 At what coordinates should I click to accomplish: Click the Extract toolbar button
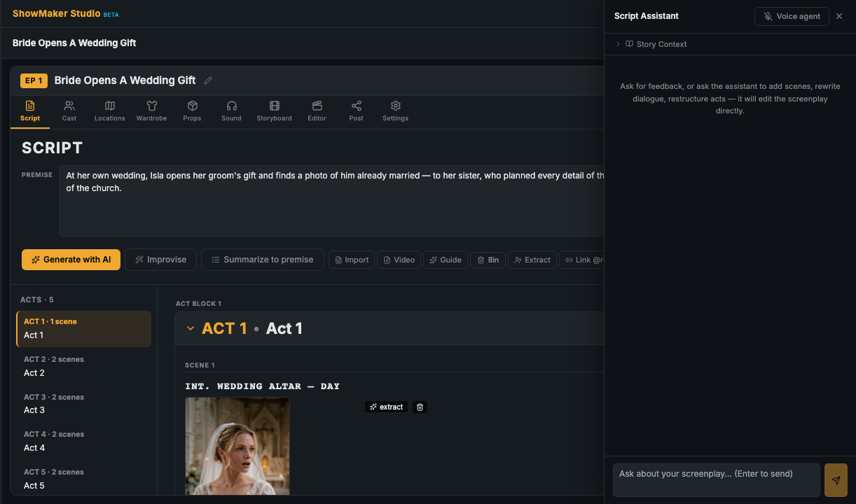(532, 260)
